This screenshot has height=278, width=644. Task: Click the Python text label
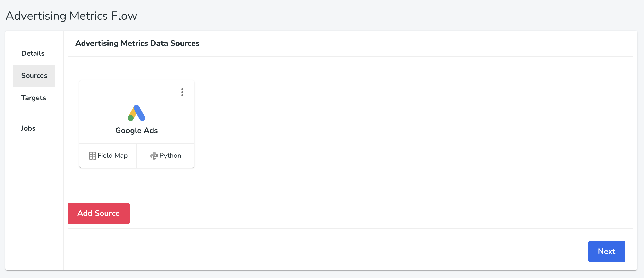tap(170, 156)
